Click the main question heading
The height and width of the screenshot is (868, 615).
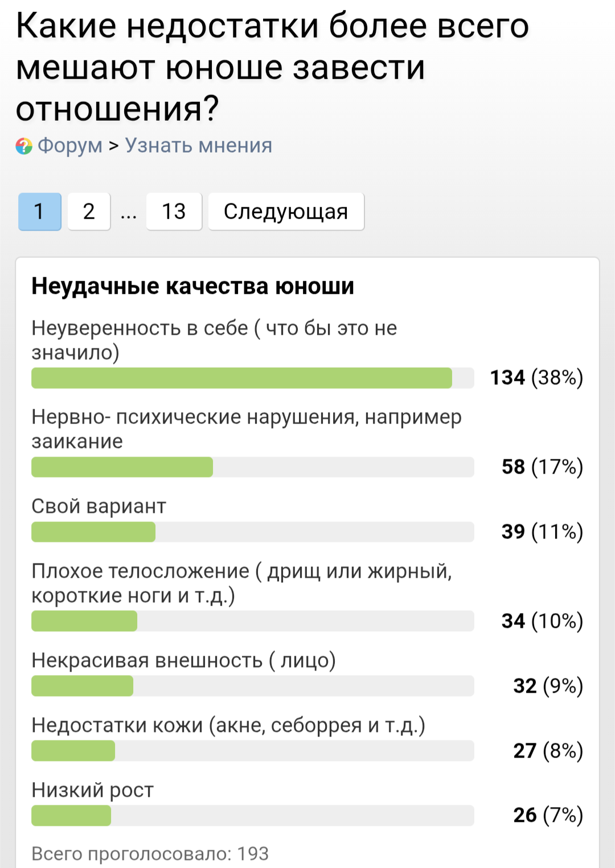coord(272,67)
